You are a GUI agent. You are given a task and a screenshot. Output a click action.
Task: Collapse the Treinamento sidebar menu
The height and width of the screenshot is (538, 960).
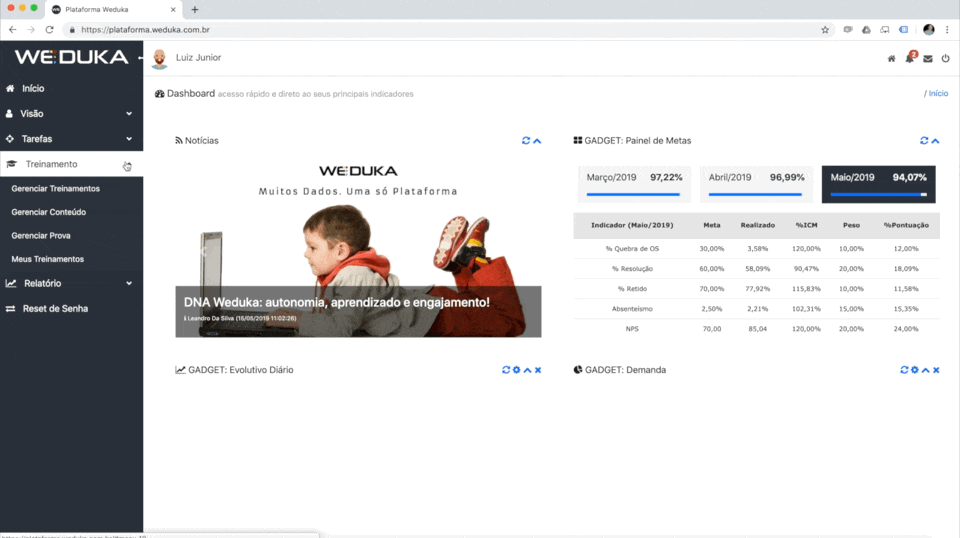coord(71,164)
